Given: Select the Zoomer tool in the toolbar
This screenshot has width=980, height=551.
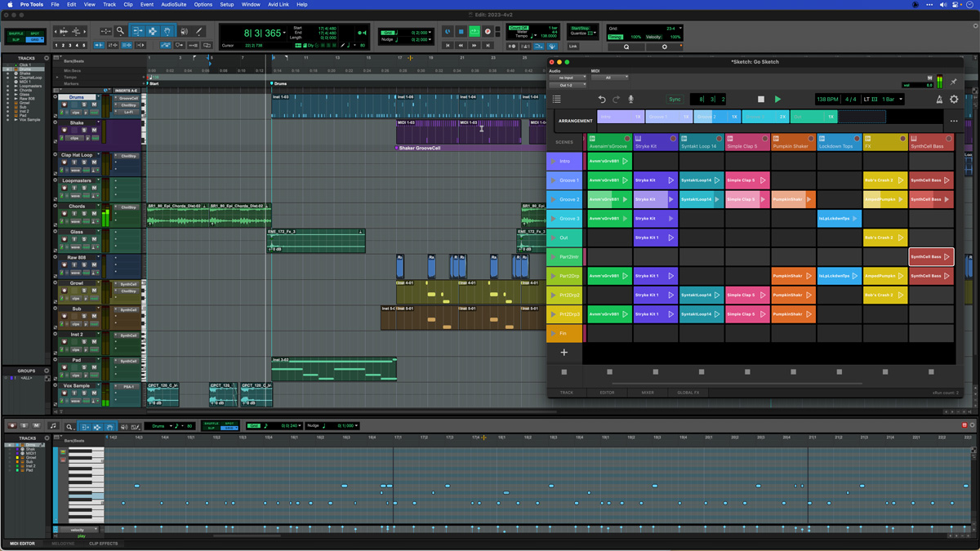Looking at the screenshot, I should point(122,30).
